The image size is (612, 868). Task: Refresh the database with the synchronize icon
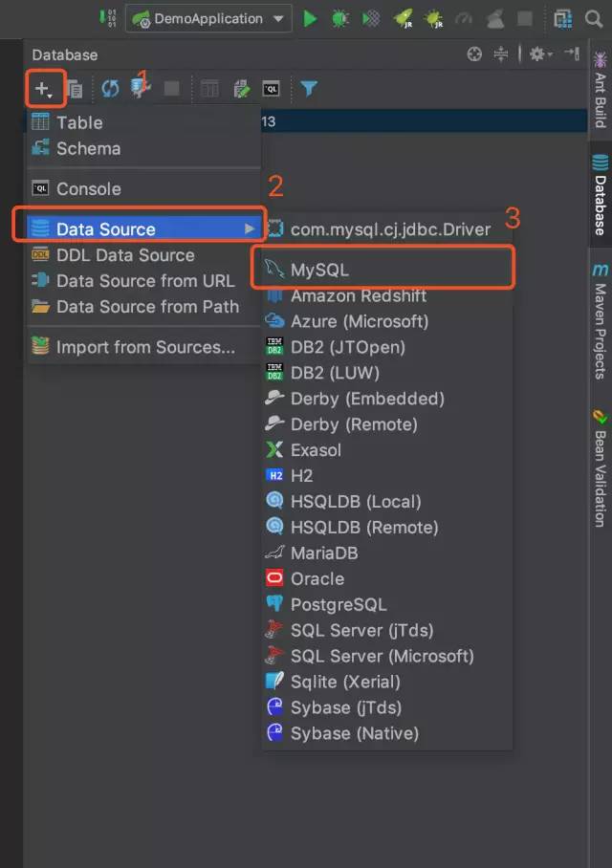point(109,88)
